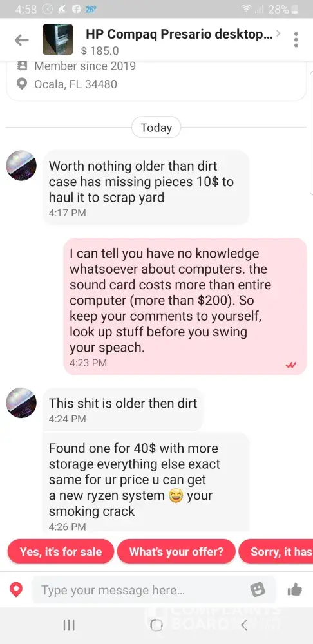Viewport: 313px width, 644px height.
Task: Select the 'Sorry, it has' quick reply
Action: pos(276,552)
